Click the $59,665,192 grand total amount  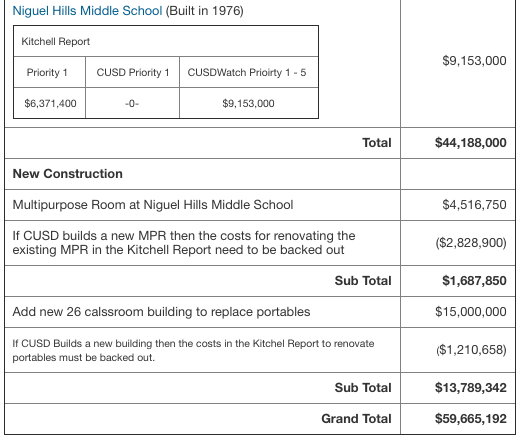pos(471,419)
